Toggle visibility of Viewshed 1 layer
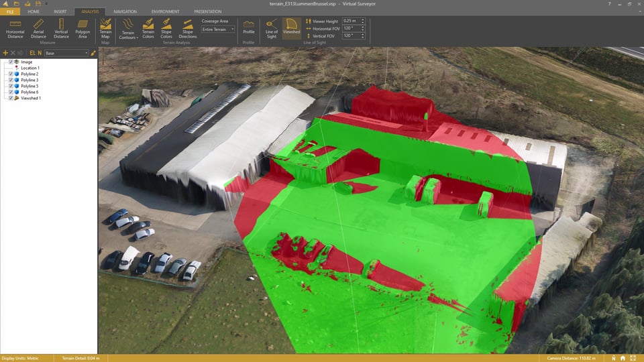Screen dimensions: 644x362 coord(11,98)
